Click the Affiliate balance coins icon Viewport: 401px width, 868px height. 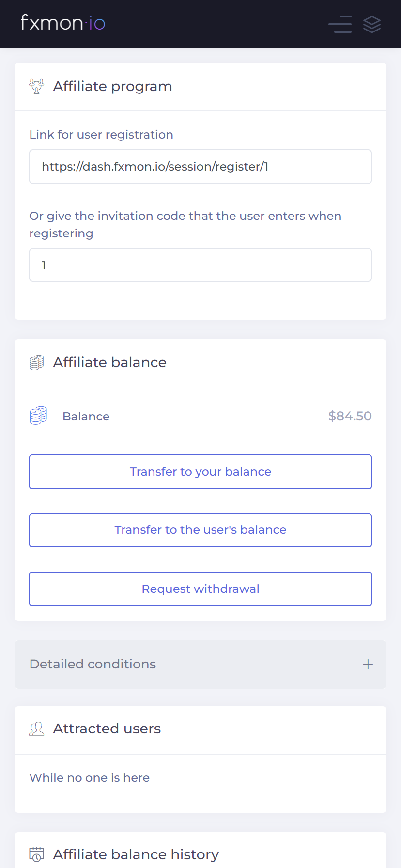(x=36, y=362)
